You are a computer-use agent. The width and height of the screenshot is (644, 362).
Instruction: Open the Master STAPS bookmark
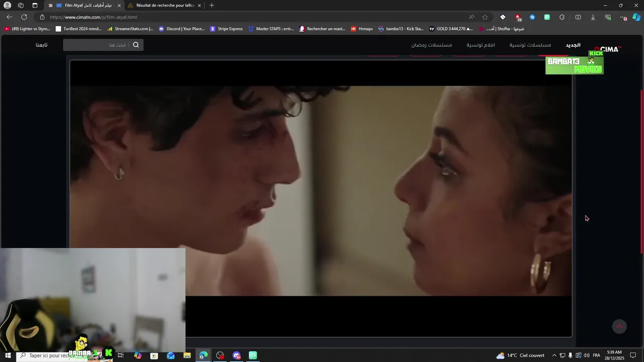[x=271, y=29]
